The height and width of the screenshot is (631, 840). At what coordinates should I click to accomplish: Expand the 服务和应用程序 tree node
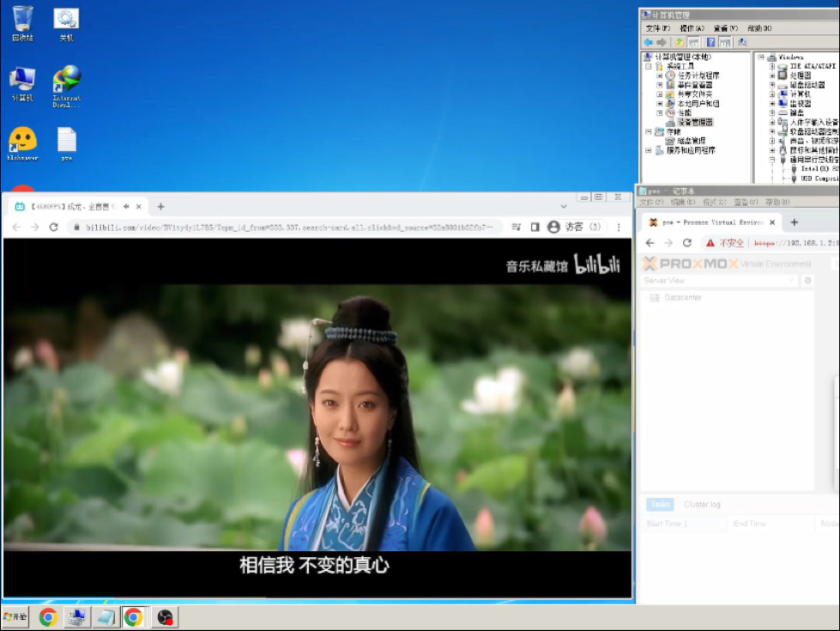point(648,150)
